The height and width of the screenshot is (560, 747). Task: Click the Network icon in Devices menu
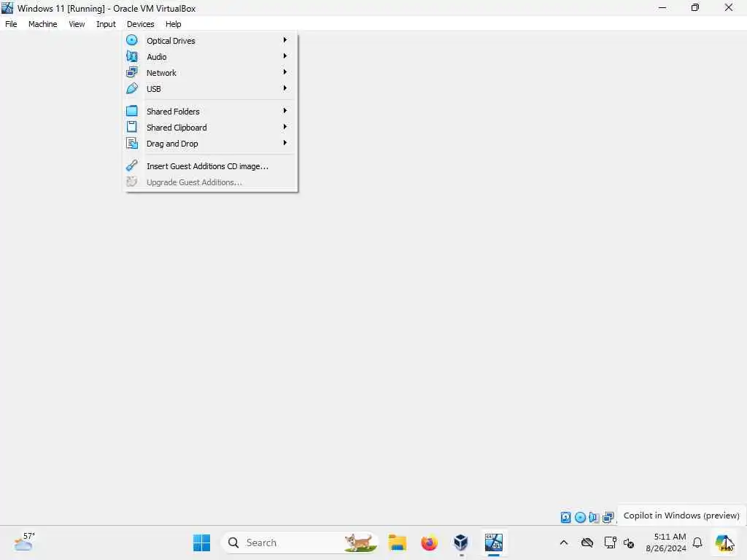tap(132, 72)
